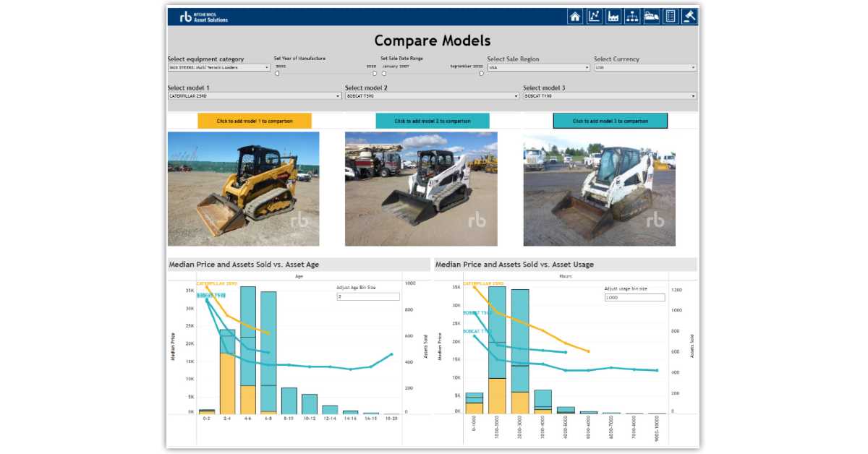
Task: Click the Adjust Age Bin Size input field
Action: pos(367,296)
